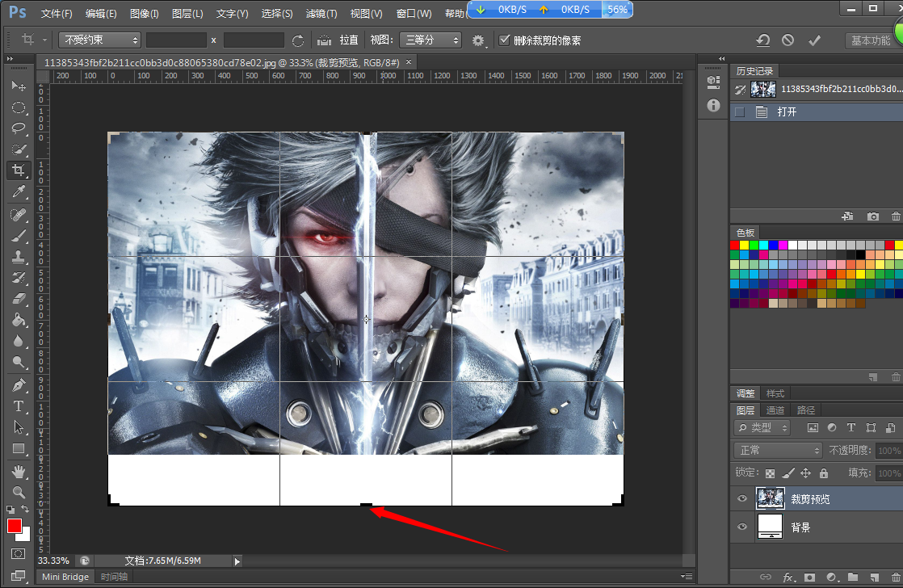This screenshot has width=903, height=588.
Task: Select the Blur tool
Action: click(x=19, y=341)
